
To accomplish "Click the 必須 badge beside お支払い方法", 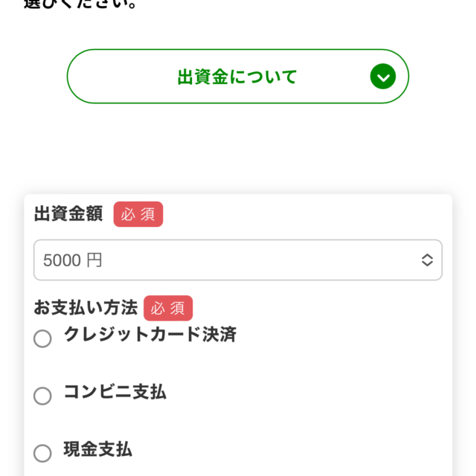I will pos(168,308).
